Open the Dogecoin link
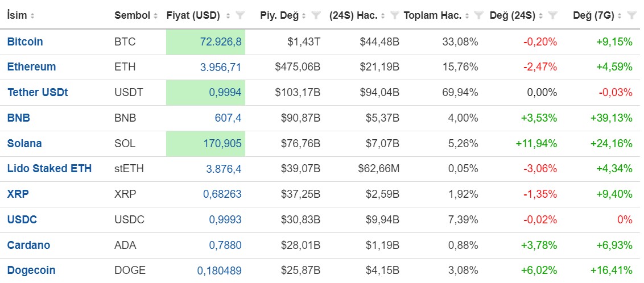This screenshot has height=283, width=644. [x=31, y=270]
